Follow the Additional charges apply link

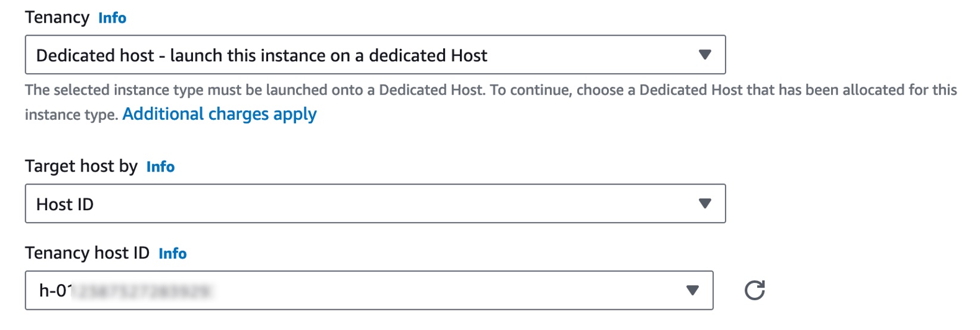[219, 114]
